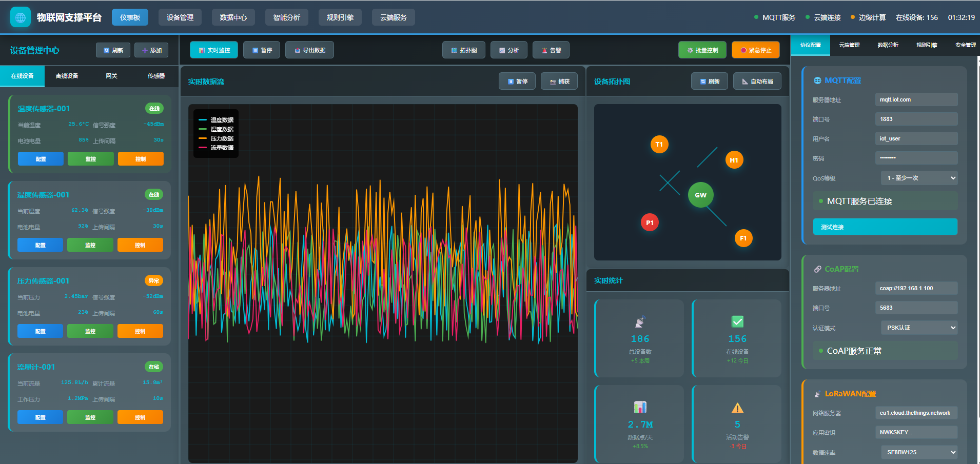Click the globe logo icon in header

coord(21,17)
